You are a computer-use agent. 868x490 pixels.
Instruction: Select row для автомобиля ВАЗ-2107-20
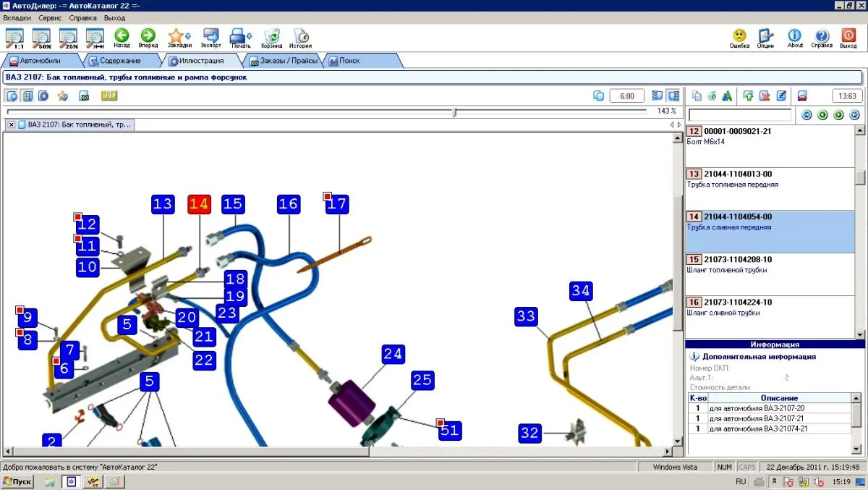770,408
